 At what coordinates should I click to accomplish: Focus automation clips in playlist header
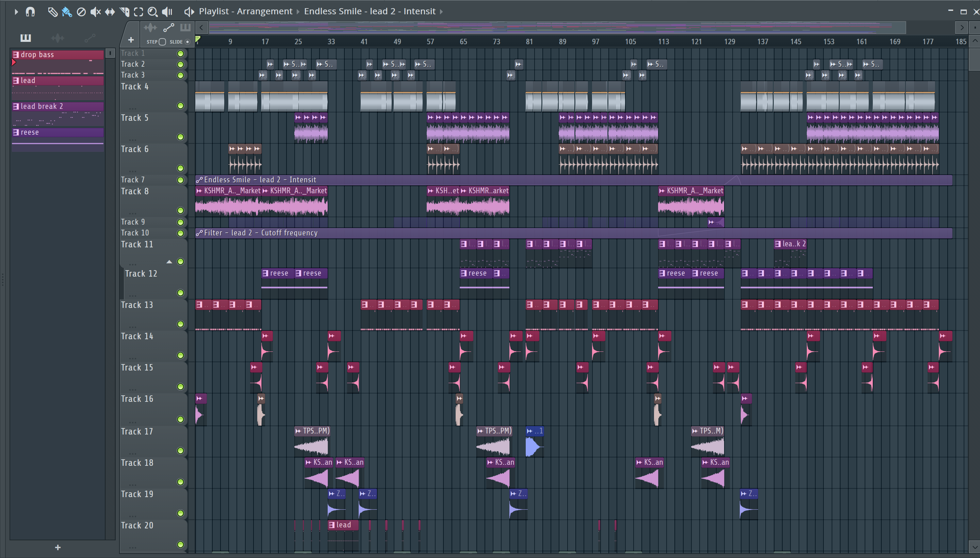click(x=169, y=28)
